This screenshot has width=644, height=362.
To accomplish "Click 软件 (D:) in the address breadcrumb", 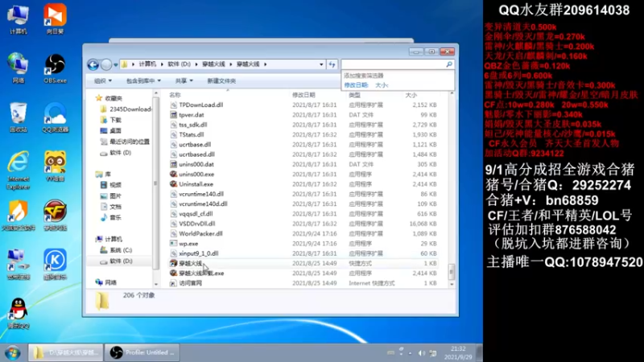I will 179,64.
